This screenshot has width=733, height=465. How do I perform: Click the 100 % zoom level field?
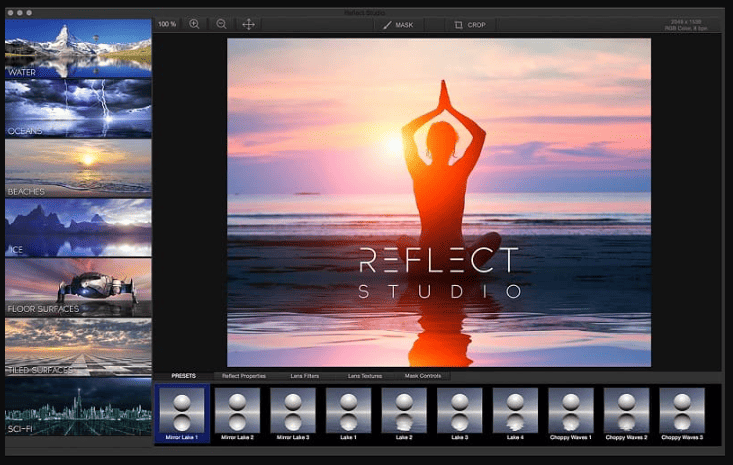pyautogui.click(x=167, y=24)
